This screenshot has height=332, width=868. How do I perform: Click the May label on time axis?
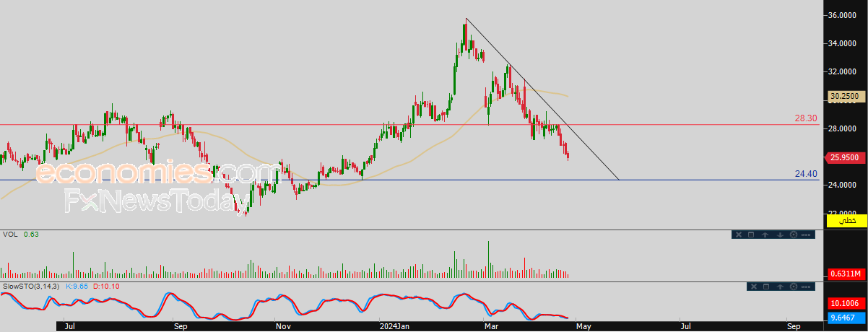583,326
